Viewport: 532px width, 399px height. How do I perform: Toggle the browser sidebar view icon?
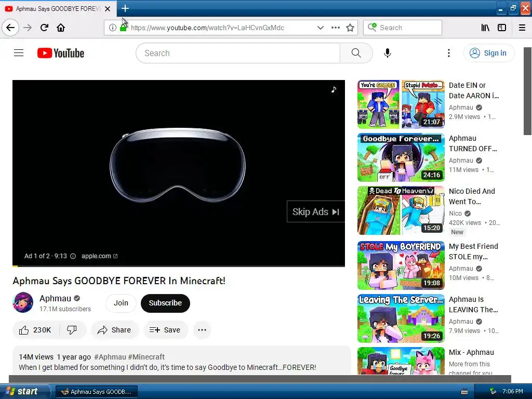click(x=502, y=28)
